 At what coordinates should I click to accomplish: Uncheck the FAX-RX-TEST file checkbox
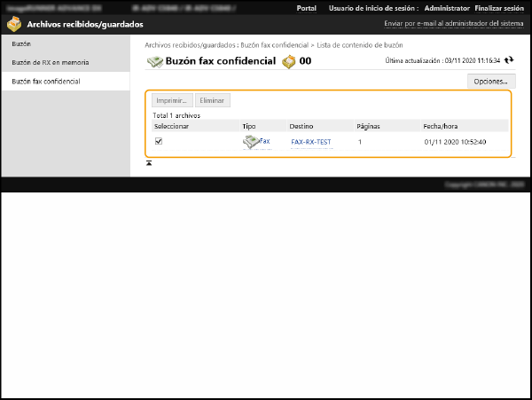click(x=159, y=141)
